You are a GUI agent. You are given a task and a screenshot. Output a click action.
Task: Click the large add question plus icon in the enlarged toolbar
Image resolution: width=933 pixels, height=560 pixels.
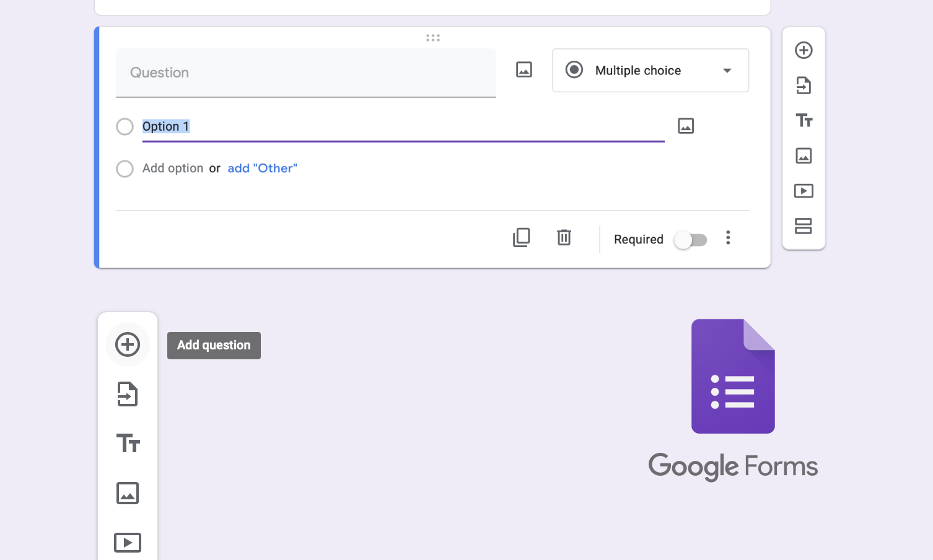pos(128,344)
